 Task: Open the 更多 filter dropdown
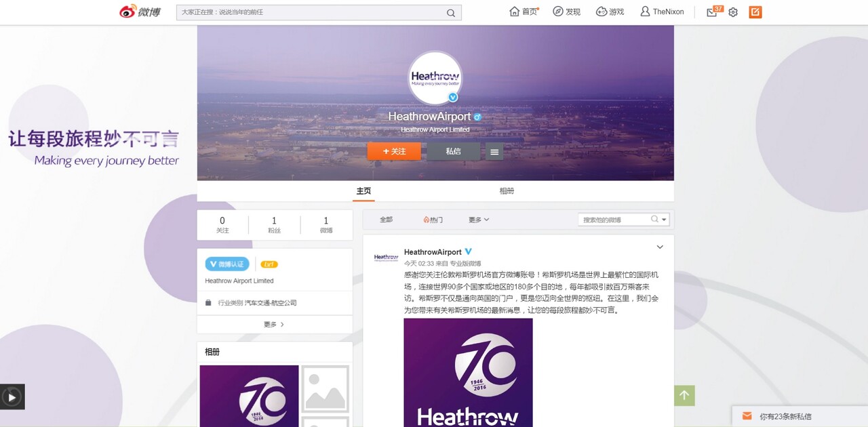coord(479,220)
